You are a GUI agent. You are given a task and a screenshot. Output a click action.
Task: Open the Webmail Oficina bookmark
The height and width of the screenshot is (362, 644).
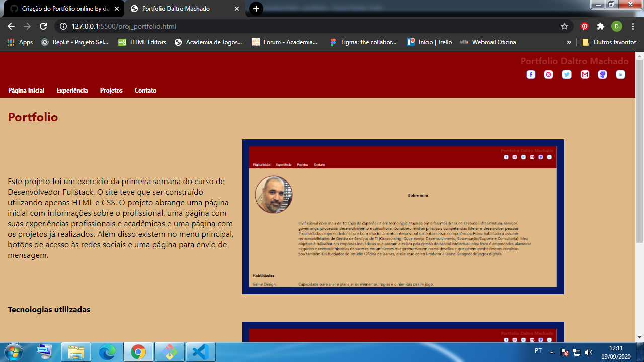pyautogui.click(x=489, y=42)
